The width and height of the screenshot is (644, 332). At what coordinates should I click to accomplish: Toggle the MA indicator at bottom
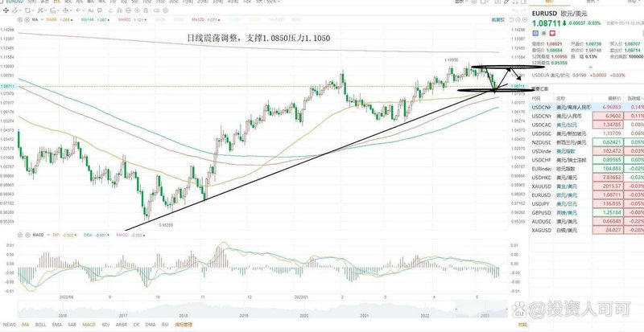[x=25, y=326]
